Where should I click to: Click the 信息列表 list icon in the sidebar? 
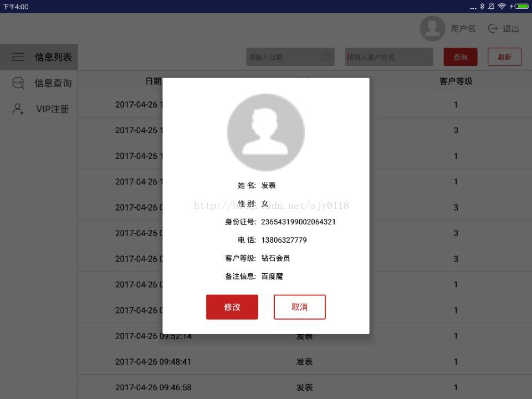pos(18,57)
